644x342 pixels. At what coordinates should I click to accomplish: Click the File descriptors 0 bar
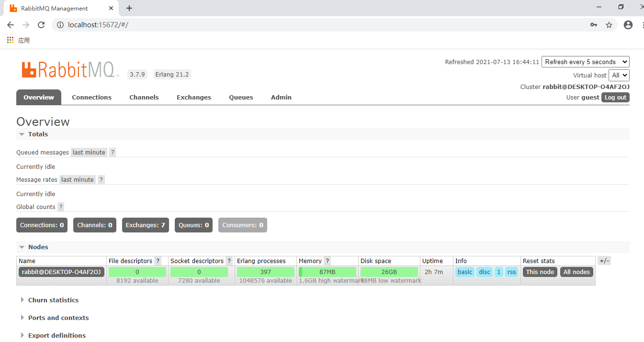[x=137, y=272]
